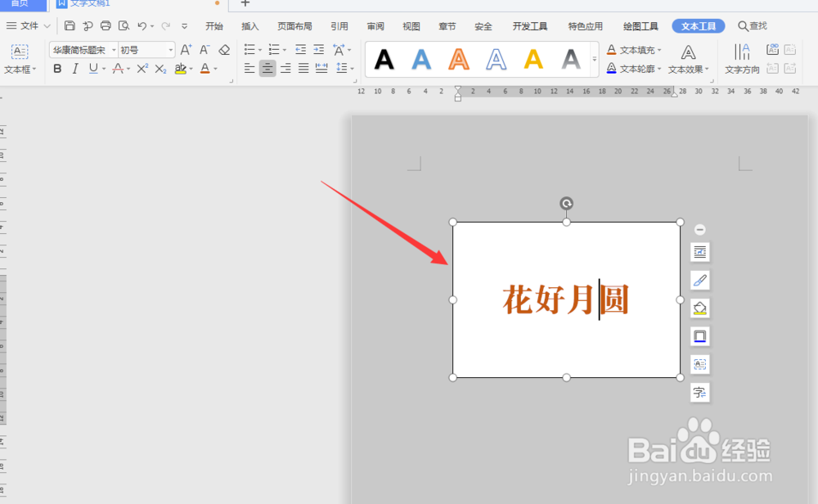818x504 pixels.
Task: Click the text 花好月圆 in the text box
Action: pos(566,299)
